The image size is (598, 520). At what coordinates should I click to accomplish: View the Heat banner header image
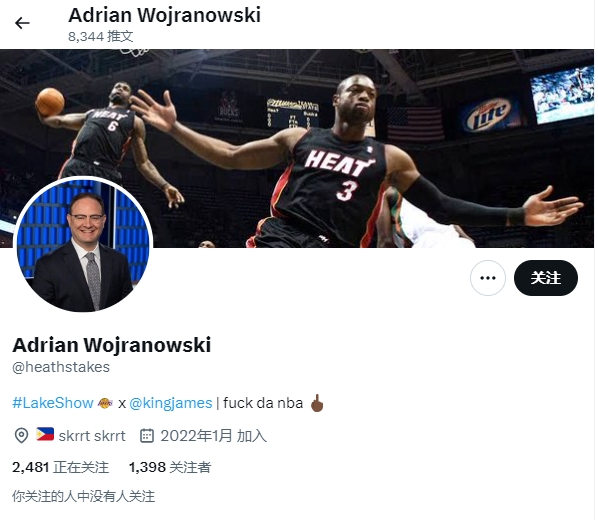[297, 148]
